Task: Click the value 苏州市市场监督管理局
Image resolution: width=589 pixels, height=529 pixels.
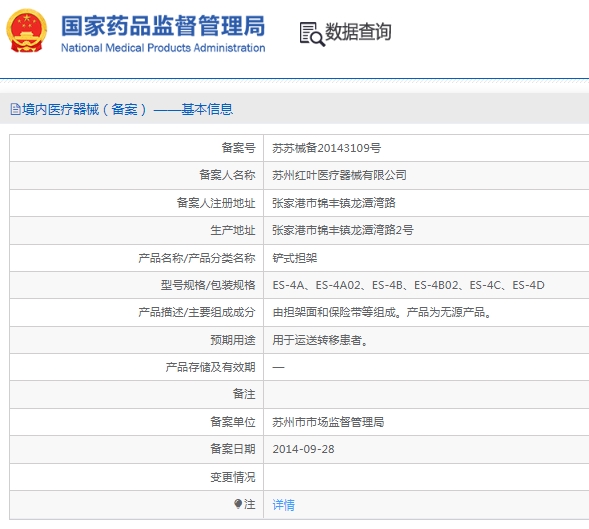Action: point(328,422)
